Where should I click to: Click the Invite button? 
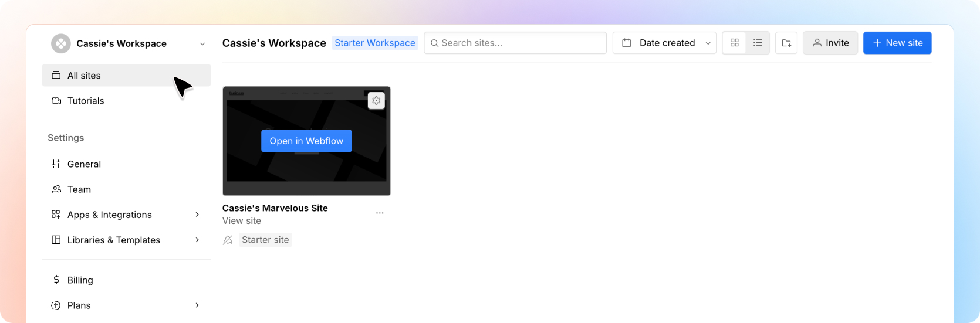point(830,43)
